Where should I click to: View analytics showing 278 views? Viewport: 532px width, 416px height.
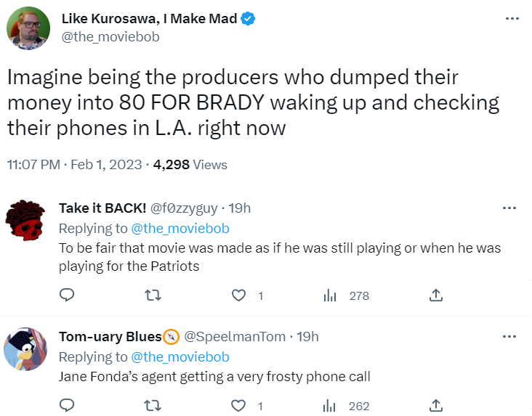[x=346, y=295]
